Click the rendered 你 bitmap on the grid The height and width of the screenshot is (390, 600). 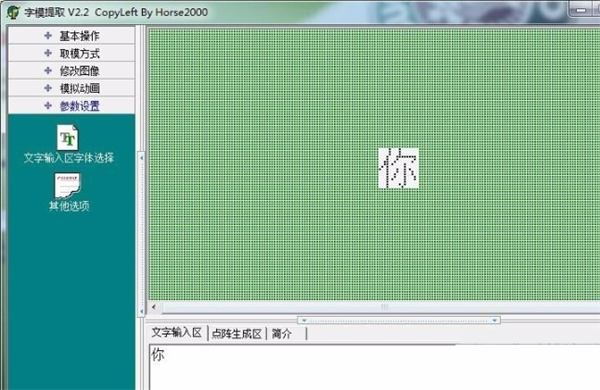[x=398, y=168]
